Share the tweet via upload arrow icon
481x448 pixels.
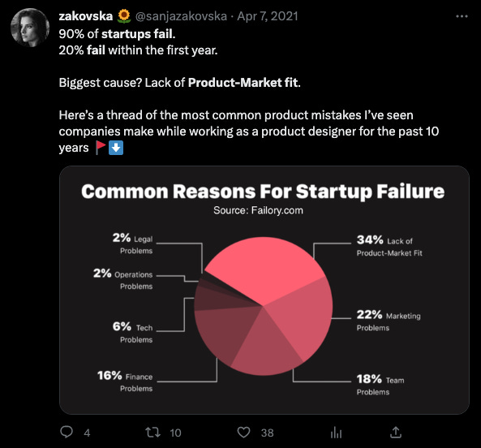396,433
